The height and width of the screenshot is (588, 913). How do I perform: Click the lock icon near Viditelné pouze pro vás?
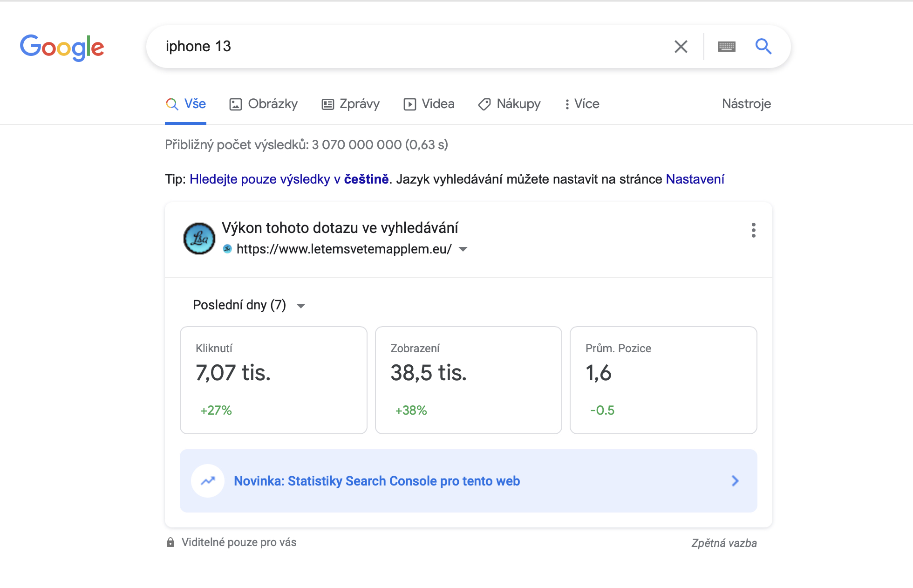pos(170,542)
